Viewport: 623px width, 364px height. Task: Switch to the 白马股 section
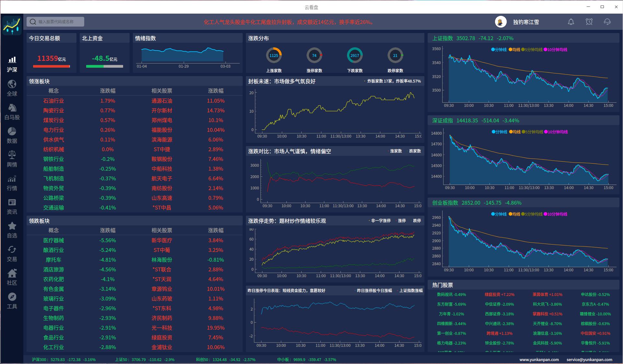pyautogui.click(x=12, y=110)
